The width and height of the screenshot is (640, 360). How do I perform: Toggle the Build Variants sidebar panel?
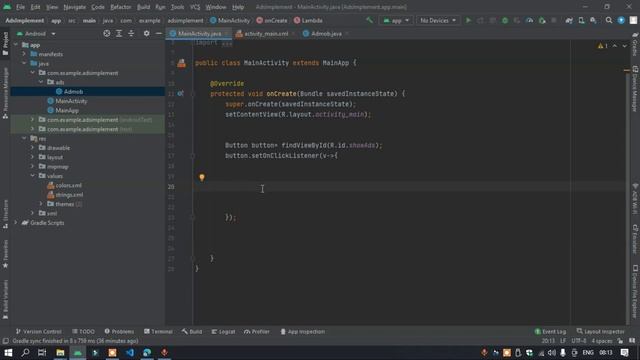pyautogui.click(x=5, y=299)
